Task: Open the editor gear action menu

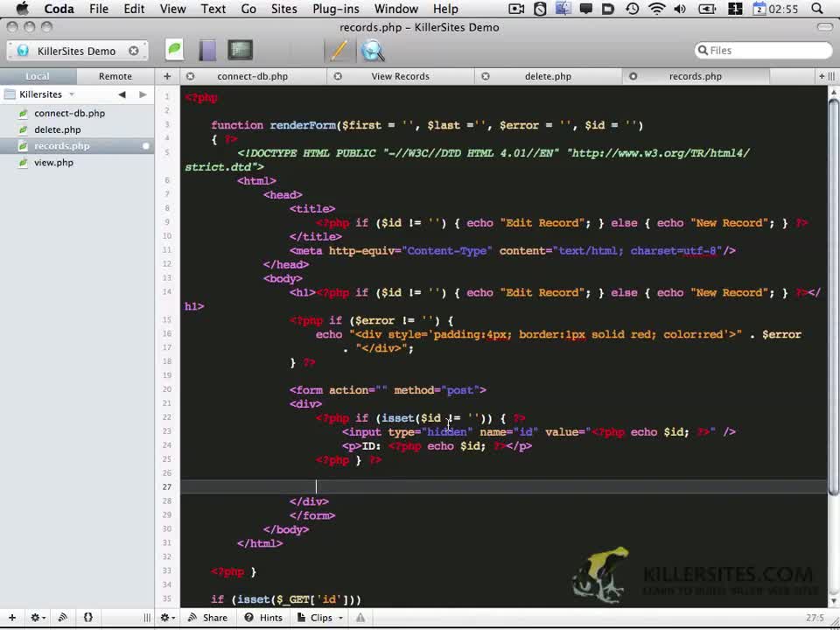Action: point(168,618)
